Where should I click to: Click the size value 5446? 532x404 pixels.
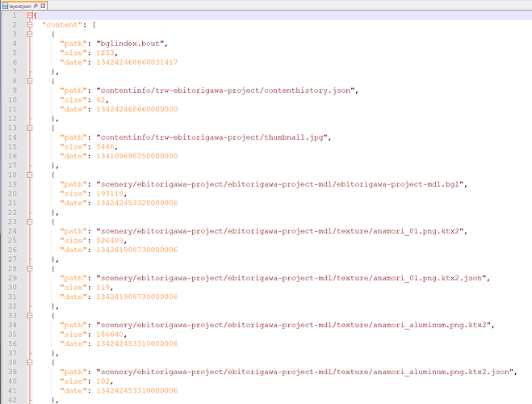[x=105, y=147]
